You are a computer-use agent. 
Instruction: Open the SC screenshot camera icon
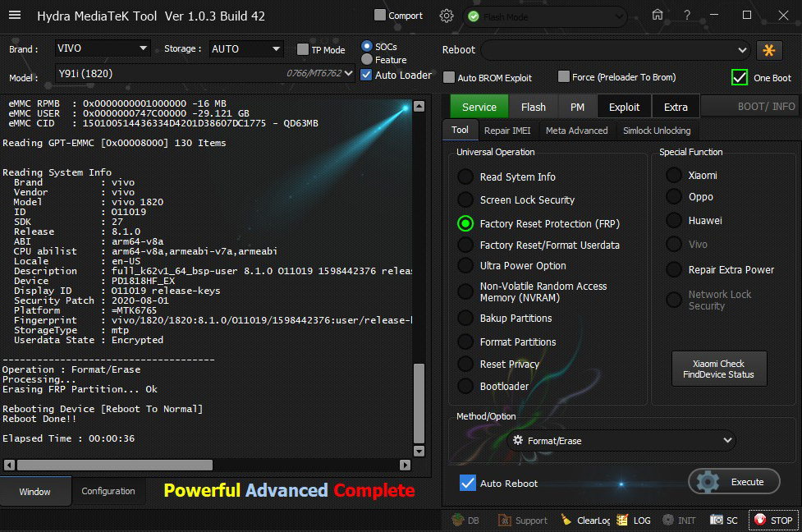(x=717, y=520)
